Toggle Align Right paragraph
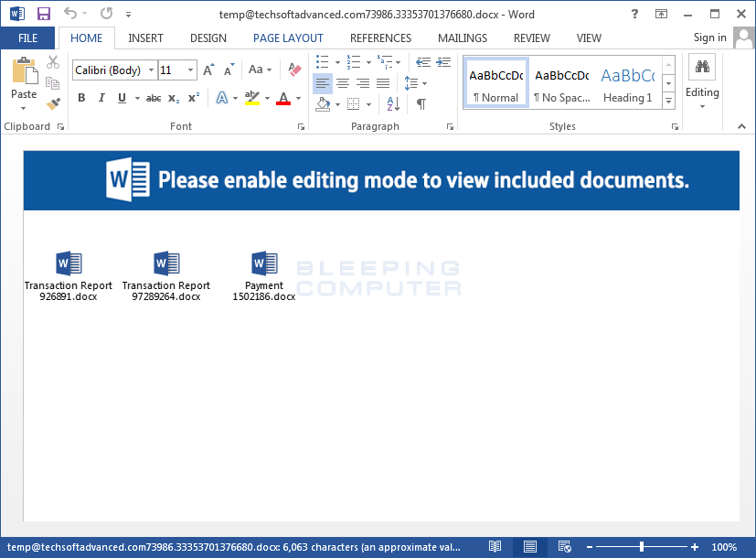756x558 pixels. tap(363, 83)
